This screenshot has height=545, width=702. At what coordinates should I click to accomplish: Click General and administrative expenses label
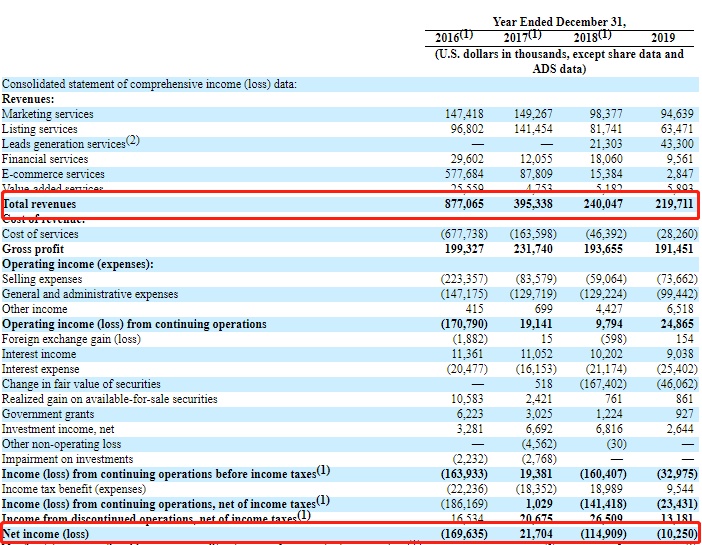tap(90, 294)
